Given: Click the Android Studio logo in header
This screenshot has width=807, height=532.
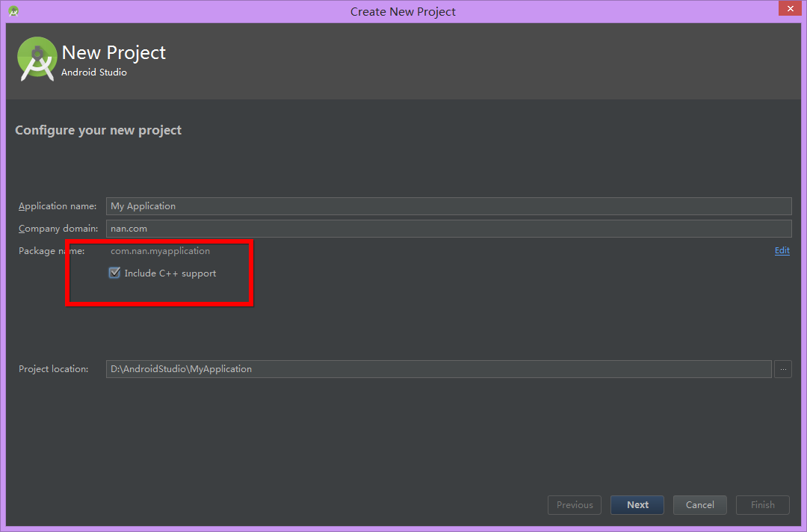Looking at the screenshot, I should [37, 59].
